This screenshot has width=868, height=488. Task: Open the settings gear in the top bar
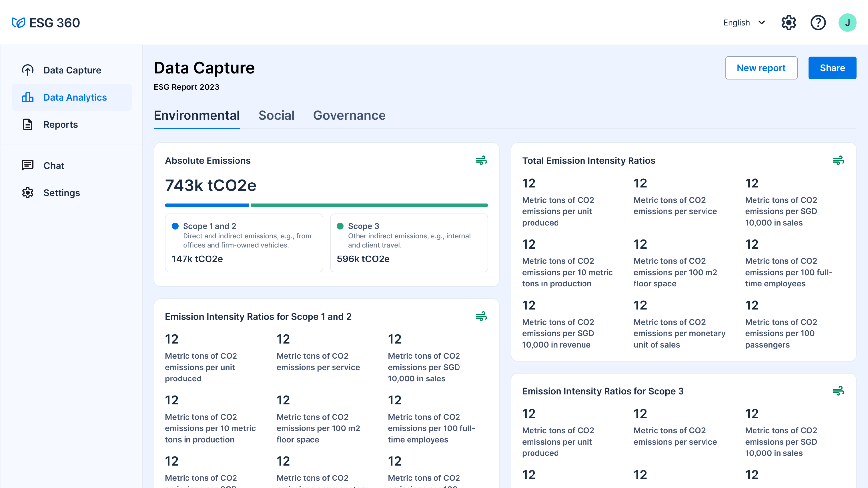[788, 22]
